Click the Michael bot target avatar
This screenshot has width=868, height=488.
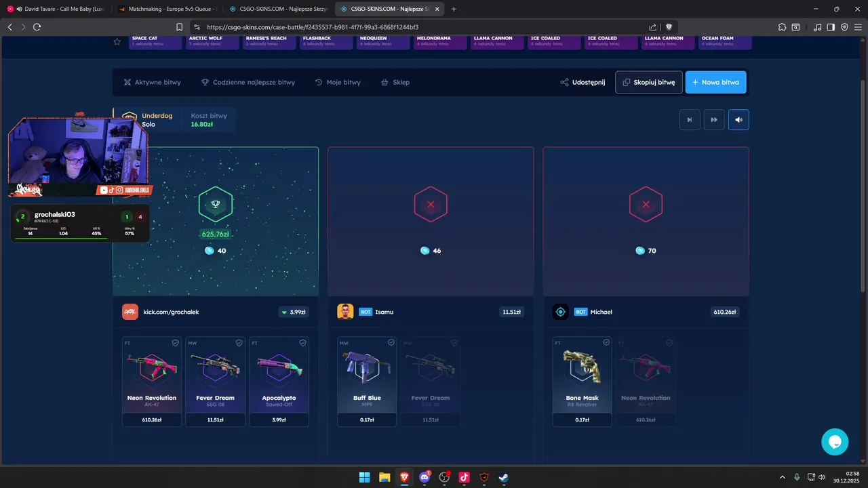click(x=560, y=312)
